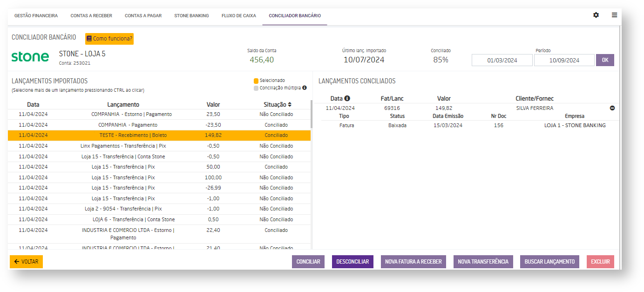
Task: Click the emission date 15/03/2024
Action: coord(447,125)
